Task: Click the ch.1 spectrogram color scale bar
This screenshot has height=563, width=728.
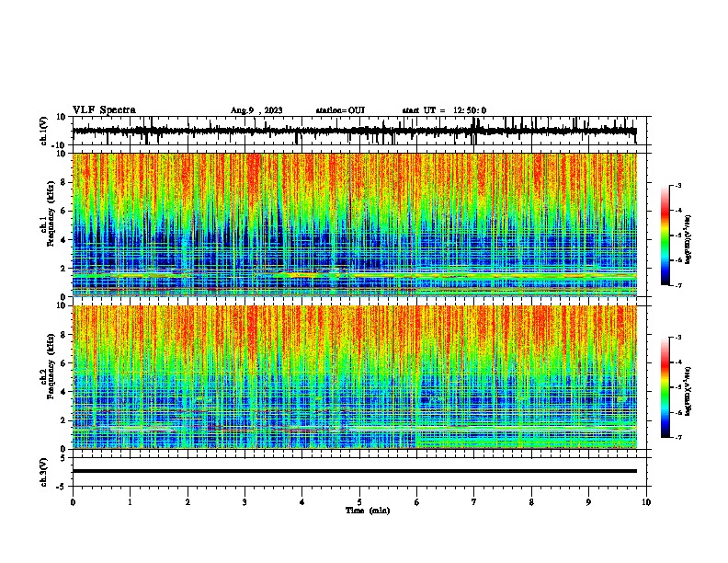Action: click(x=665, y=236)
